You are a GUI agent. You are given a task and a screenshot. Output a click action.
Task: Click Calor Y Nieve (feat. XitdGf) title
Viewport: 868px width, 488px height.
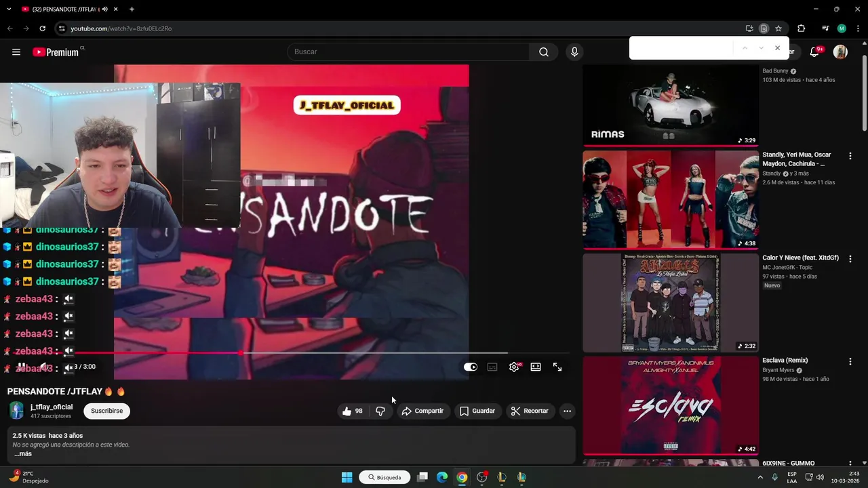800,258
